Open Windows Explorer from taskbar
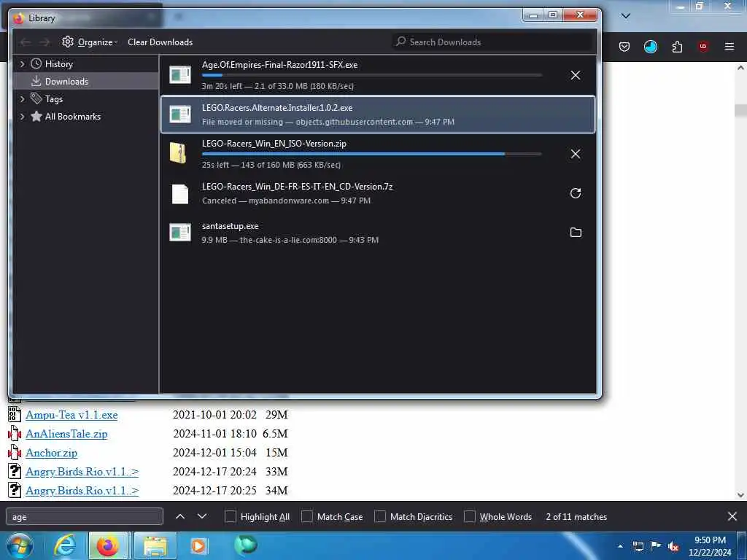The width and height of the screenshot is (747, 560). 155,545
